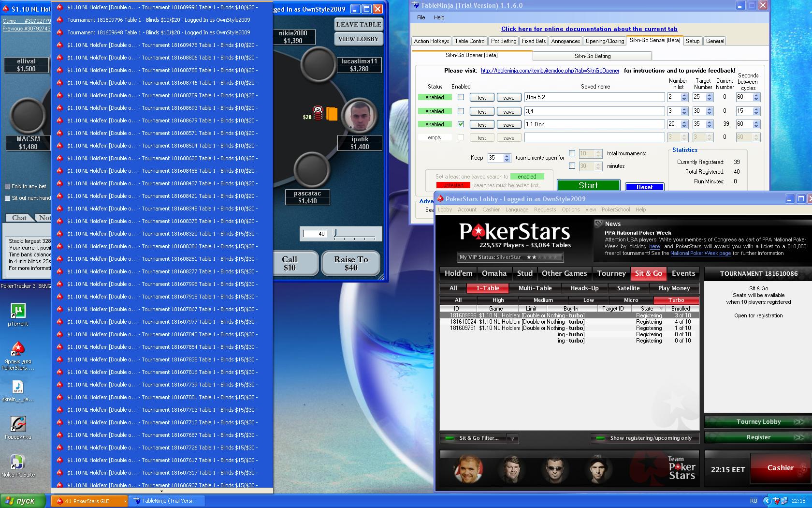812x508 pixels.
Task: Click PokerStars icon for Tournament 181609648 entry
Action: click(59, 32)
